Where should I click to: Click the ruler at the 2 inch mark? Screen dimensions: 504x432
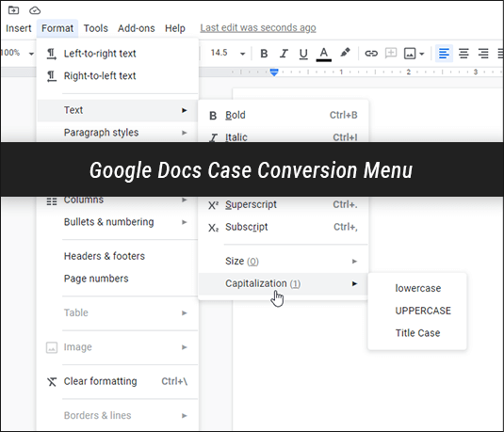pyautogui.click(x=408, y=72)
